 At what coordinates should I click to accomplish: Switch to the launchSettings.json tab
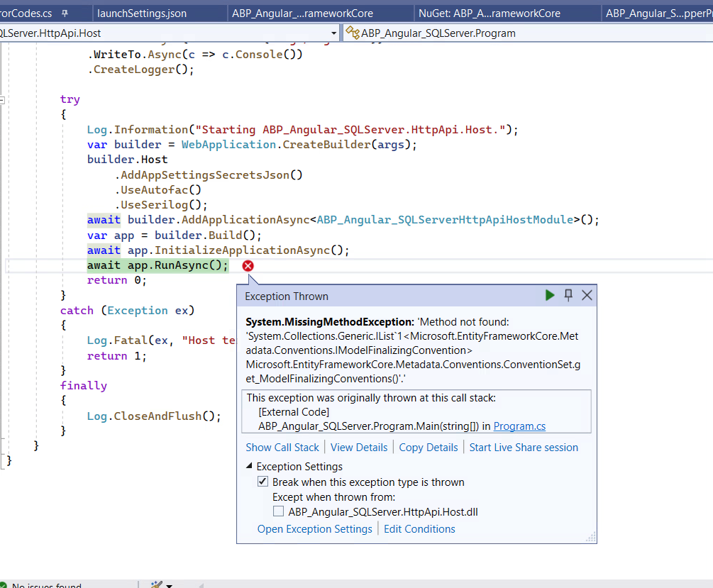coord(142,13)
